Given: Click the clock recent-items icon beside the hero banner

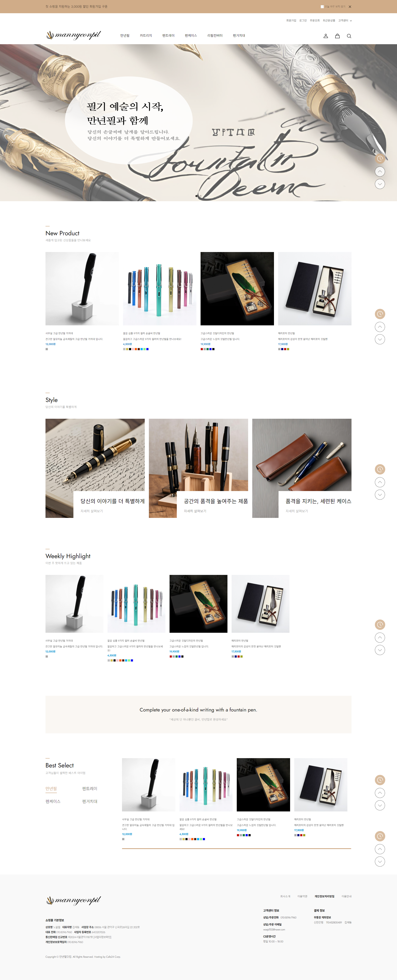Looking at the screenshot, I should point(380,159).
